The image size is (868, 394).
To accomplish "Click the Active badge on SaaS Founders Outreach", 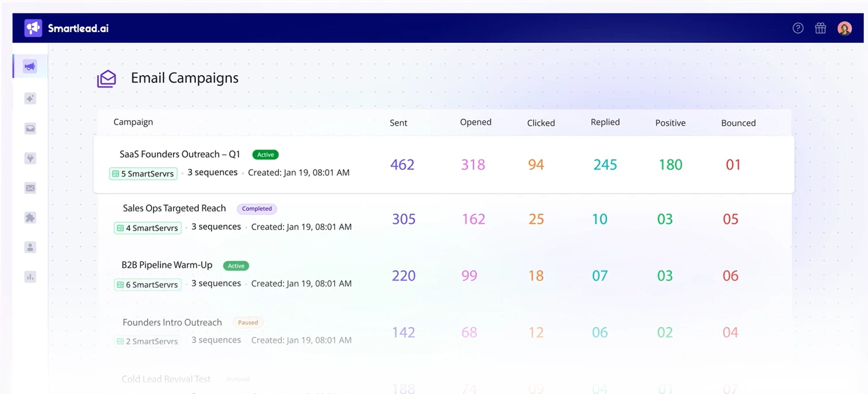I will pyautogui.click(x=265, y=155).
